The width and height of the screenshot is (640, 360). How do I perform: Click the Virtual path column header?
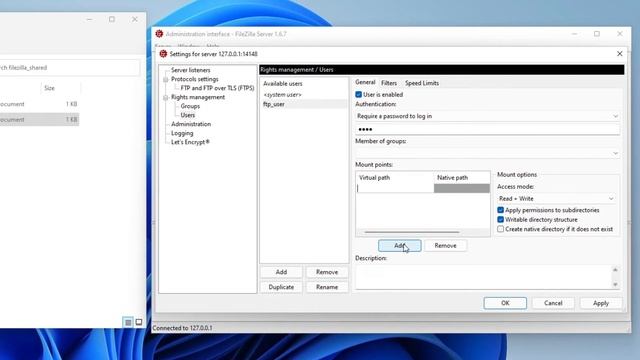(395, 178)
